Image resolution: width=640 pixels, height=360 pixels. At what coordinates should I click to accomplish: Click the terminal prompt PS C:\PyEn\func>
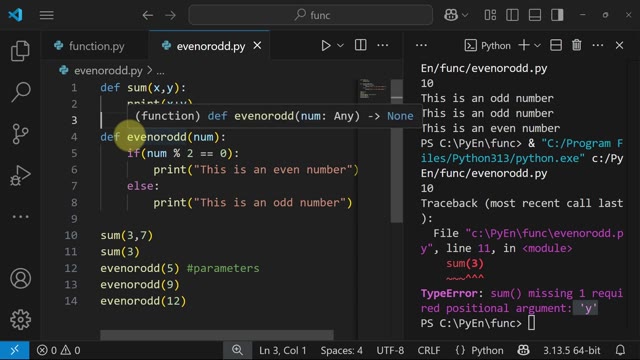471,323
